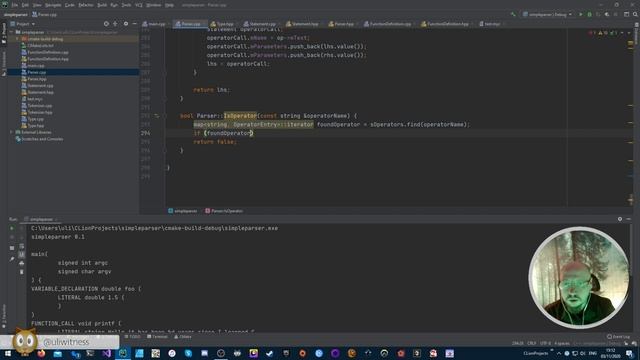Image resolution: width=640 pixels, height=360 pixels.
Task: Open Firefox from the taskbar
Action: pyautogui.click(x=41, y=353)
